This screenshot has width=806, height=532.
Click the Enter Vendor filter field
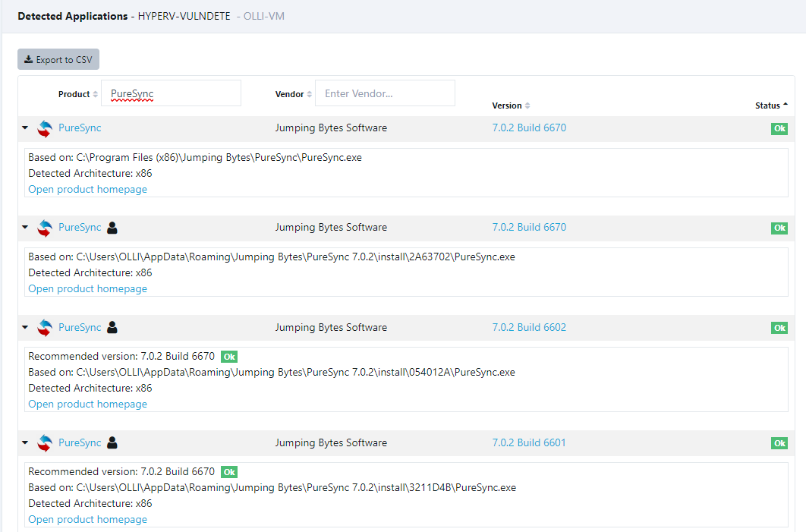pyautogui.click(x=385, y=93)
